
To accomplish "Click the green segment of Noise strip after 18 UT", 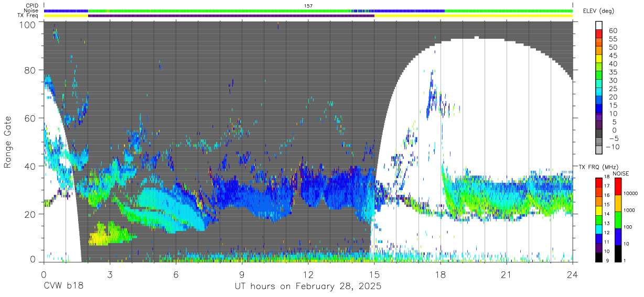I will pyautogui.click(x=509, y=10).
